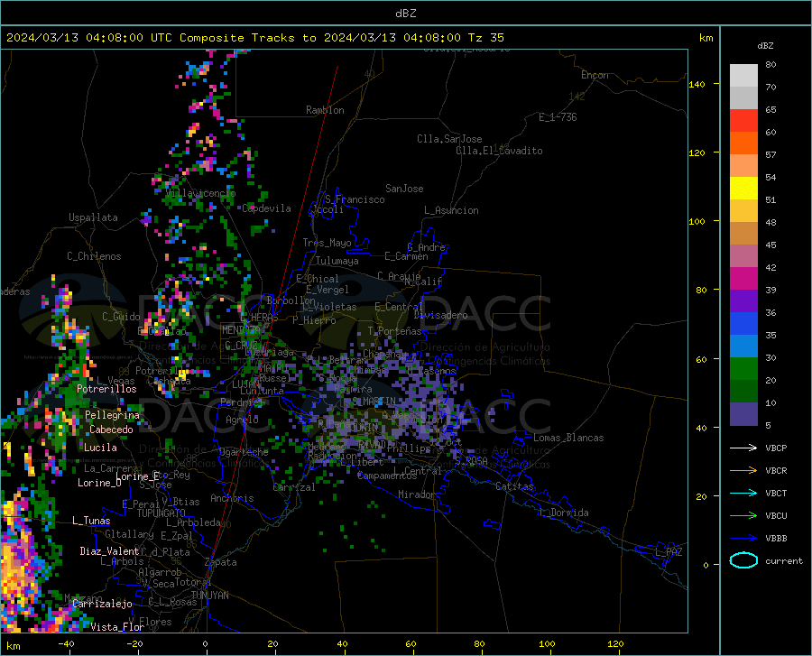Screen dimensions: 812x656
Task: Select the purple-gray 5 dBZ swatch
Action: (x=743, y=414)
